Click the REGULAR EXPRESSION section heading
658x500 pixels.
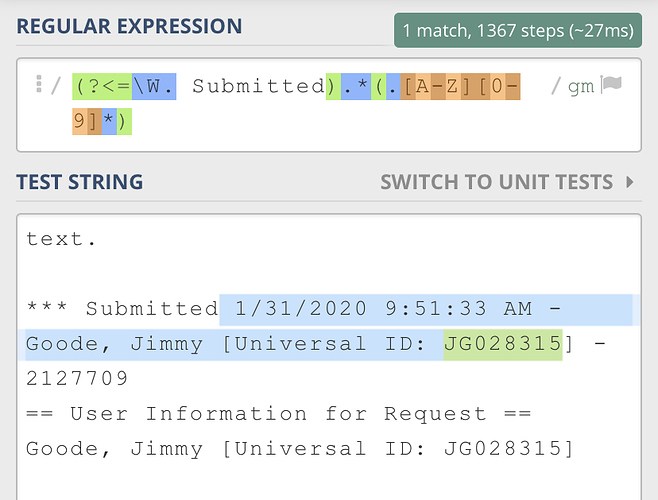pyautogui.click(x=129, y=26)
